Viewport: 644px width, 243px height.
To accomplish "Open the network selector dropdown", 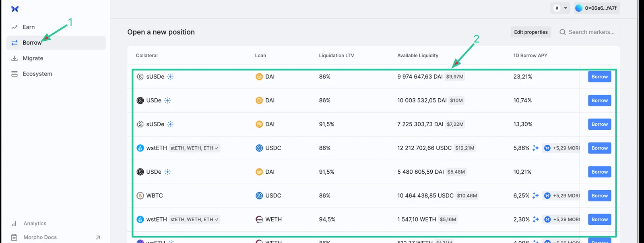I will point(560,8).
